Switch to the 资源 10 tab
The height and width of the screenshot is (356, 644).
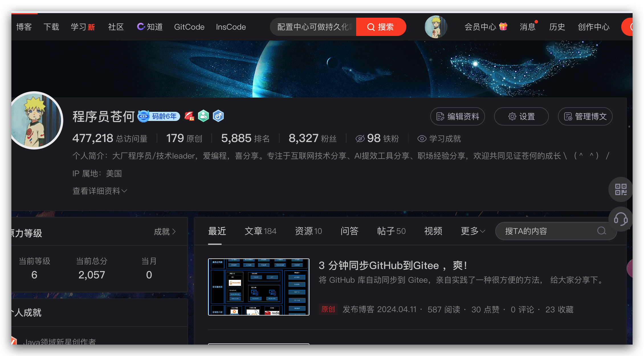click(x=308, y=231)
